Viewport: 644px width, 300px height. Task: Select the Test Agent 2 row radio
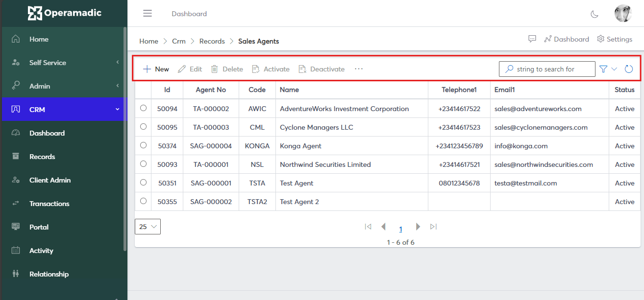point(143,201)
